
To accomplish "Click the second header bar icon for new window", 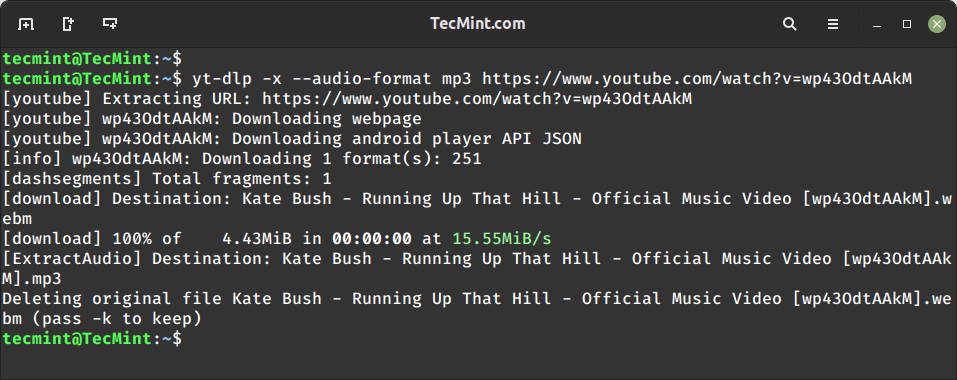I will 68,24.
